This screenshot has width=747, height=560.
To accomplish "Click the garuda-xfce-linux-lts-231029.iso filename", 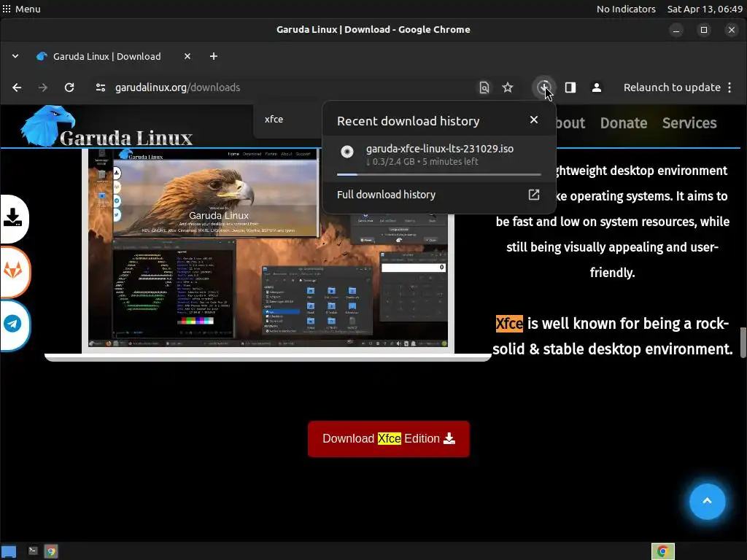I will [x=440, y=149].
